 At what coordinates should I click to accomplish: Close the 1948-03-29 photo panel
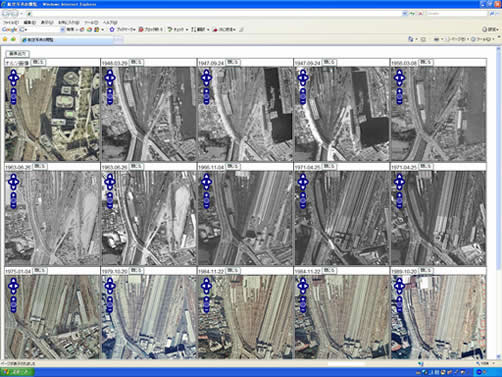pos(136,62)
